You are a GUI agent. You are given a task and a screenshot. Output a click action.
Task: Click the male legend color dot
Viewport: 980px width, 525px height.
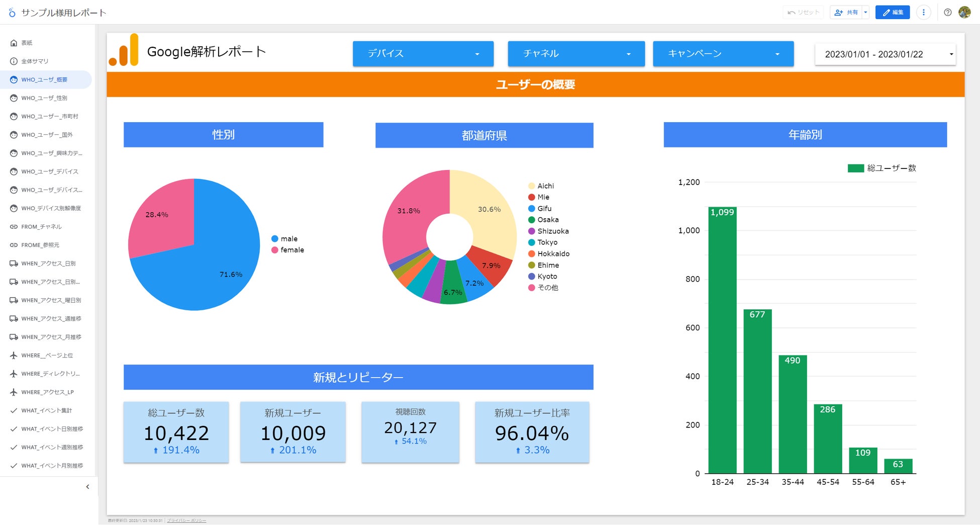coord(275,239)
